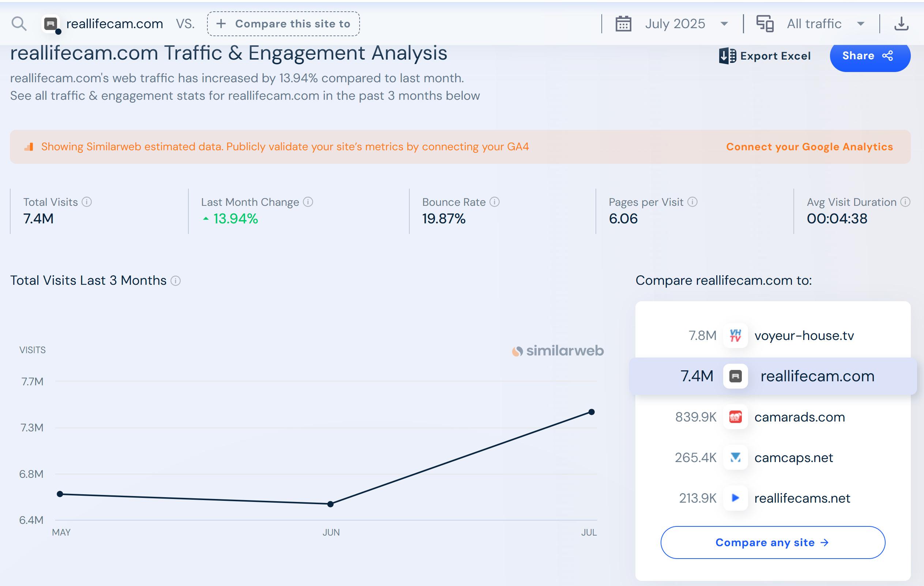Click Export Excel button
Image resolution: width=924 pixels, height=586 pixels.
click(x=765, y=56)
